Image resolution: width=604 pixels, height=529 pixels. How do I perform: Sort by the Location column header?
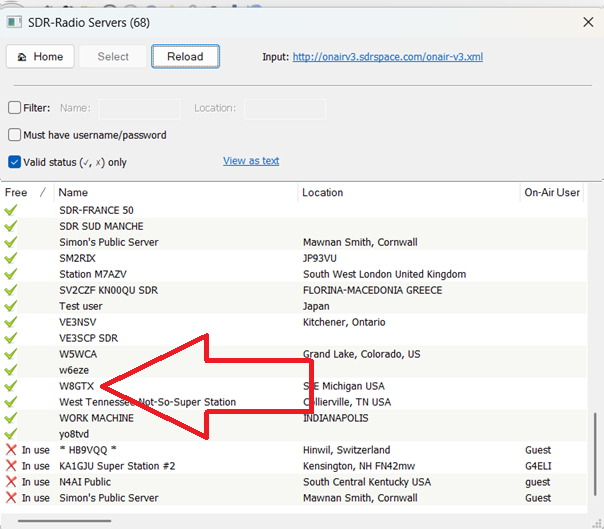[409, 192]
